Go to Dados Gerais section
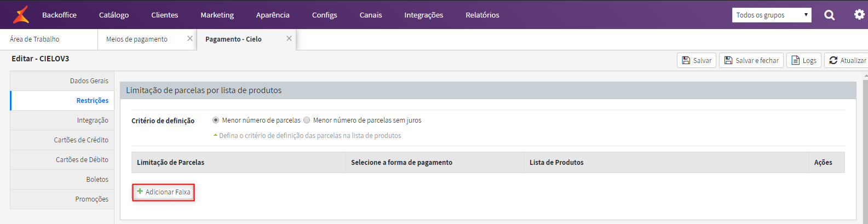The image size is (868, 224). 62,81
